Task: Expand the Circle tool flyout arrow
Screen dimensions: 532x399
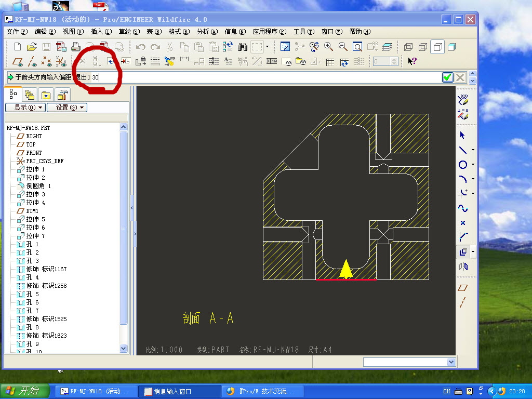Action: (473, 165)
